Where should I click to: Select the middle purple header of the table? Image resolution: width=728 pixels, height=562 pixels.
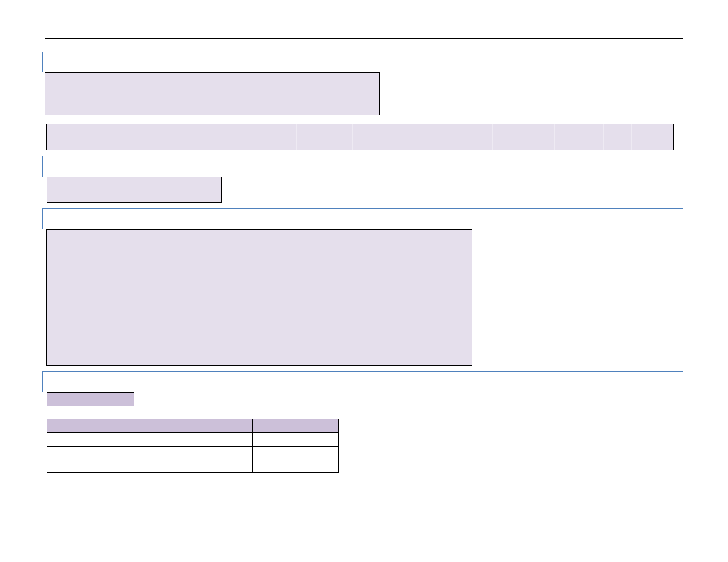tap(193, 426)
